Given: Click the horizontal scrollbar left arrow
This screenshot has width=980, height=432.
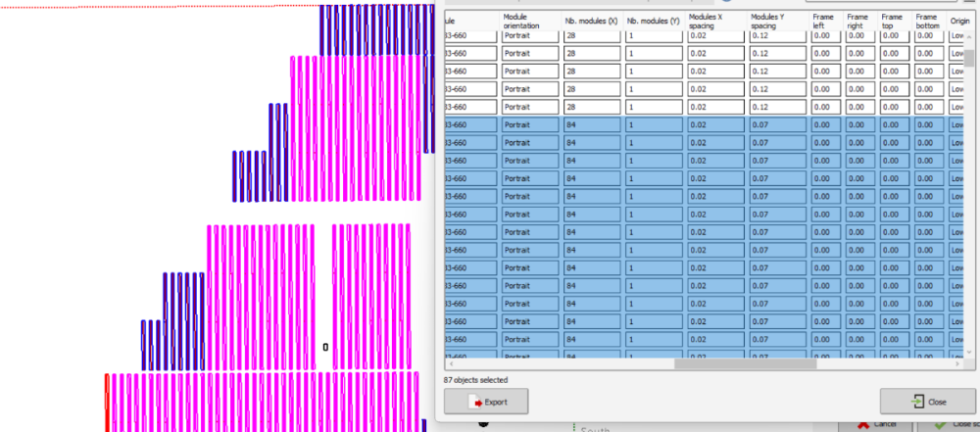Looking at the screenshot, I should click(x=450, y=364).
